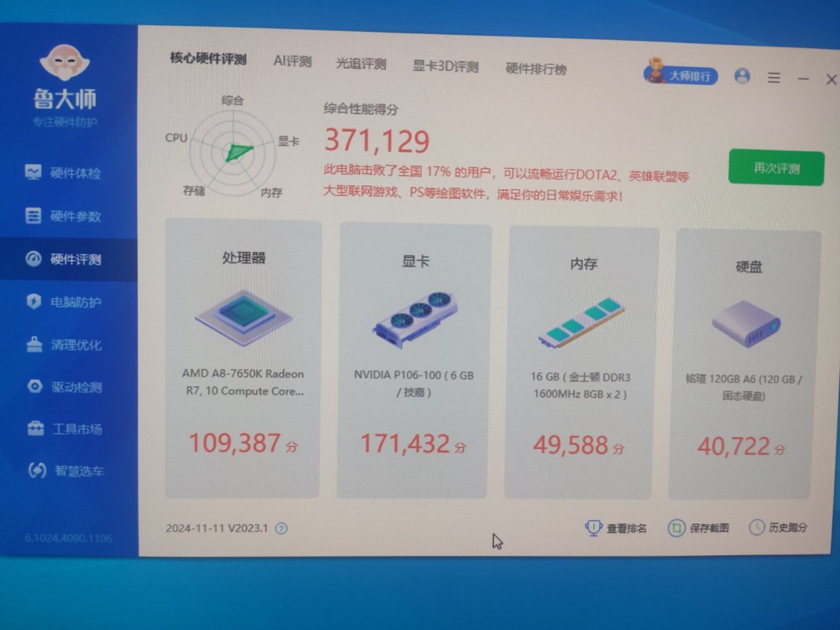Switch to the 硬件排行榜 tab
Viewport: 840px width, 630px height.
click(x=536, y=69)
